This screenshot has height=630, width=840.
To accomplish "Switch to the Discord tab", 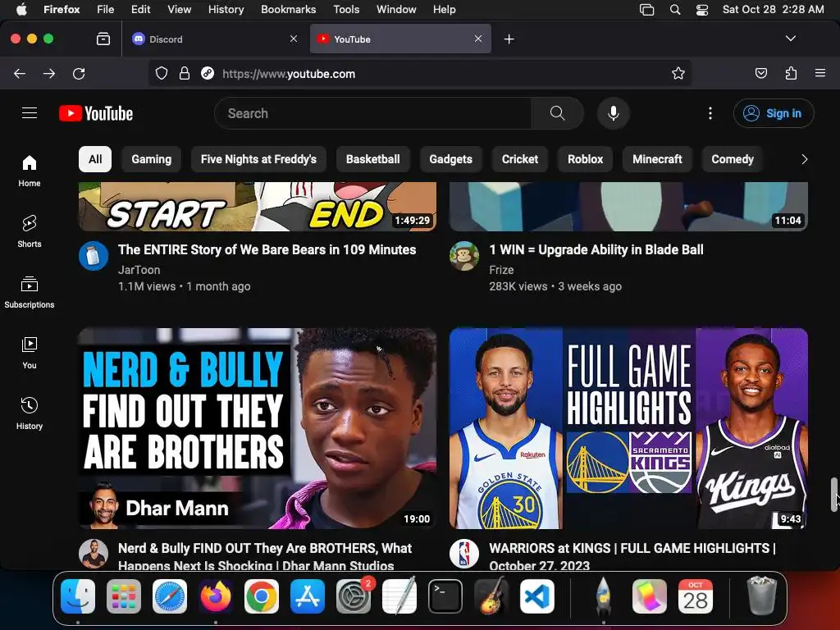I will coord(214,39).
